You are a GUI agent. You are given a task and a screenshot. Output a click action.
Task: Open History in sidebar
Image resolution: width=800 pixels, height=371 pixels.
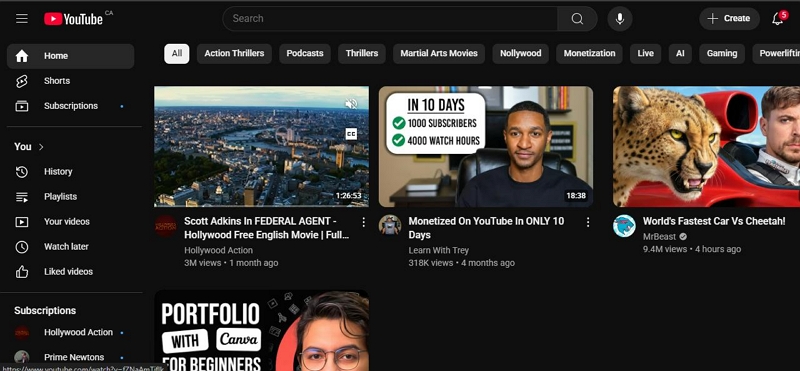[70, 172]
